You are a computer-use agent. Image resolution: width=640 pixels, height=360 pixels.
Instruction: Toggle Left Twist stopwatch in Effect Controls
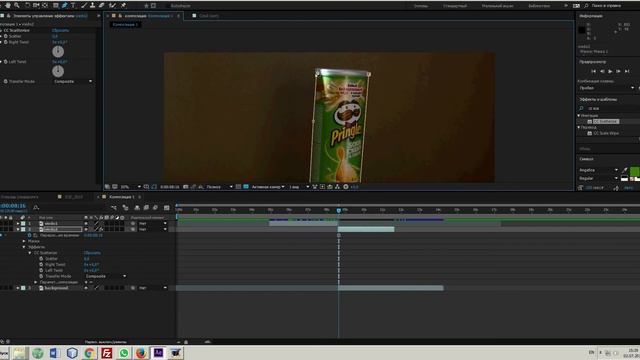6,62
